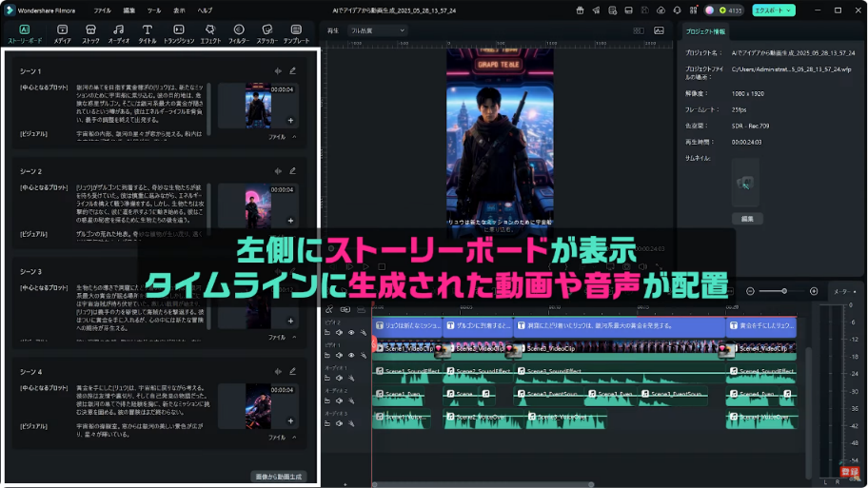868x488 pixels.
Task: Toggle visibility of the ビデオ 1 track
Action: click(351, 355)
